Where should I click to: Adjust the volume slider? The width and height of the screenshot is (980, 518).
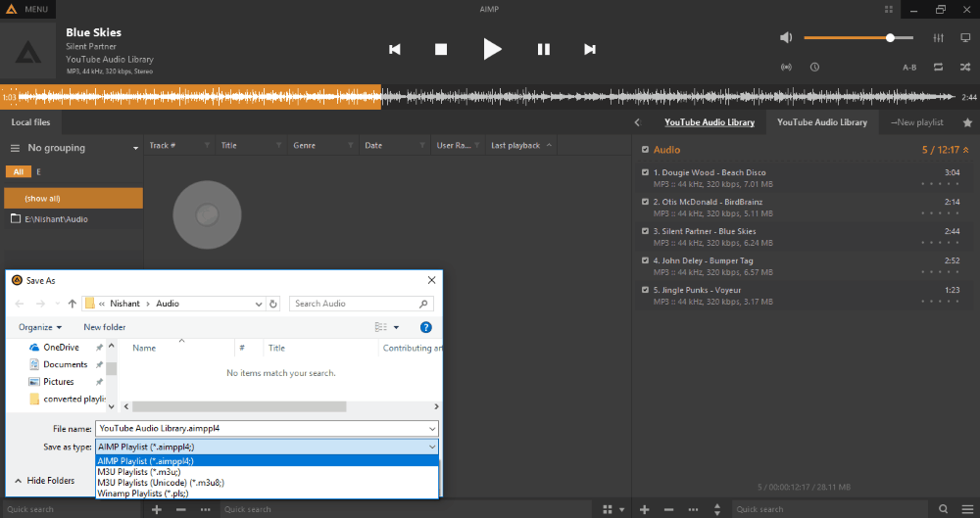(x=858, y=38)
